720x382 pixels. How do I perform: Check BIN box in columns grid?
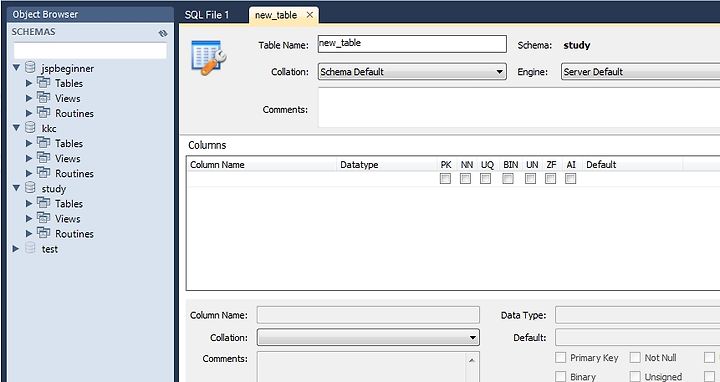pyautogui.click(x=508, y=179)
